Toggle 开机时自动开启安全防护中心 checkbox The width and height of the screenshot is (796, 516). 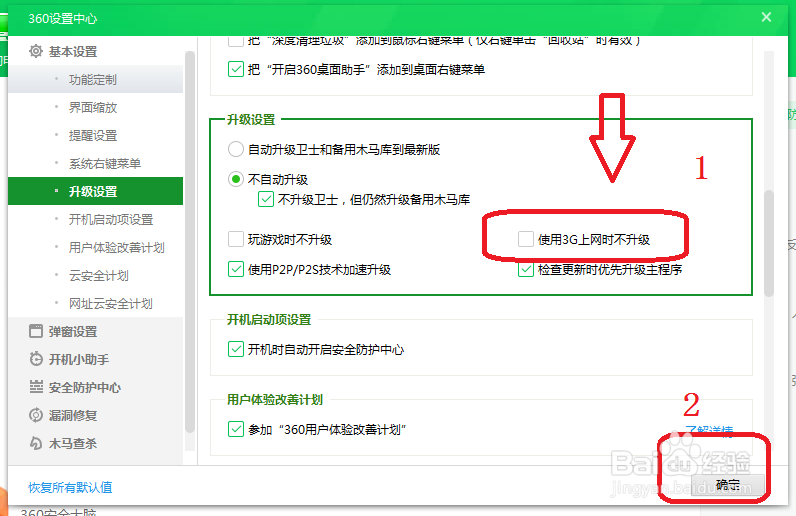coord(236,349)
